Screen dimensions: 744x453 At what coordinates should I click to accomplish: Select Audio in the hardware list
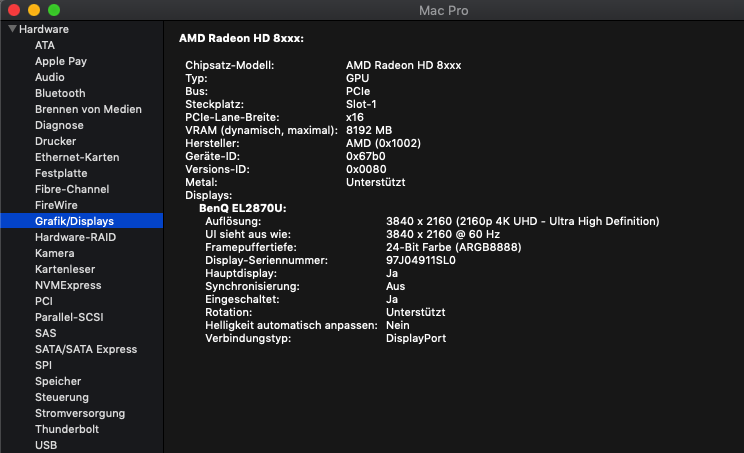50,77
